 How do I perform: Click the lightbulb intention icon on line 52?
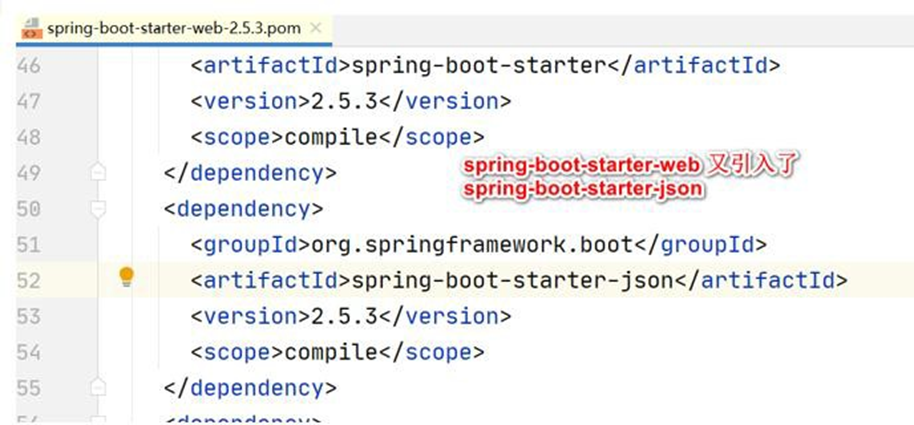(x=126, y=279)
